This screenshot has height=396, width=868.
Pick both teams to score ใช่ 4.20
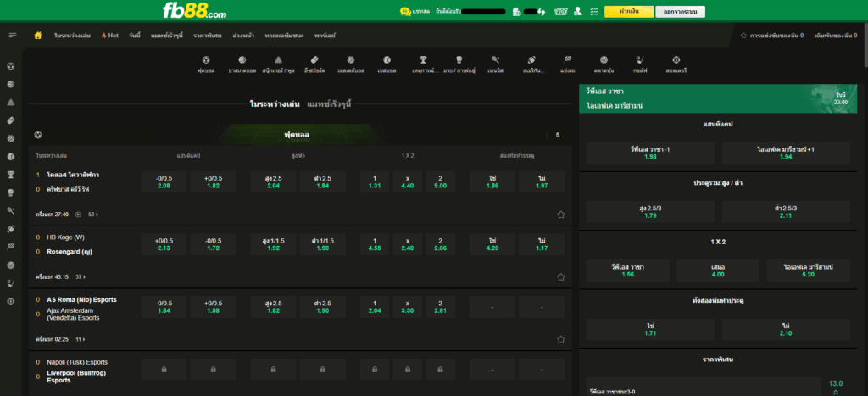click(492, 244)
